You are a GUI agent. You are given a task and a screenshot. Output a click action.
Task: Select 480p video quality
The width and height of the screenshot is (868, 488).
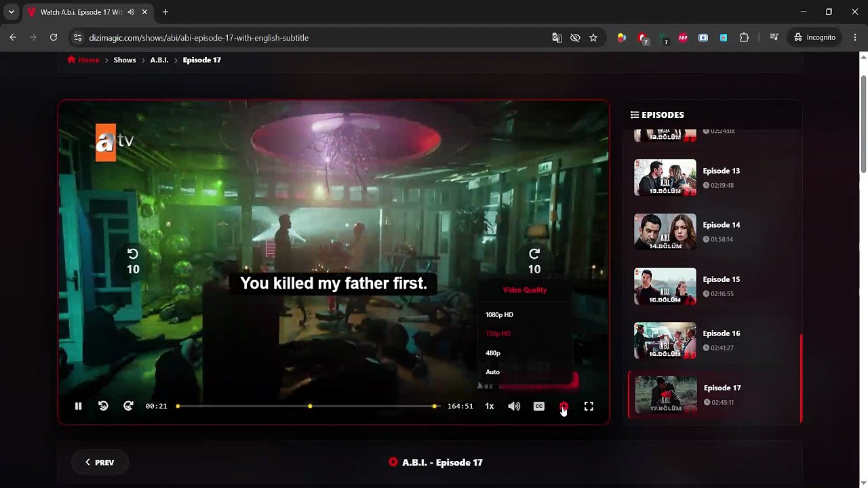[x=493, y=353]
